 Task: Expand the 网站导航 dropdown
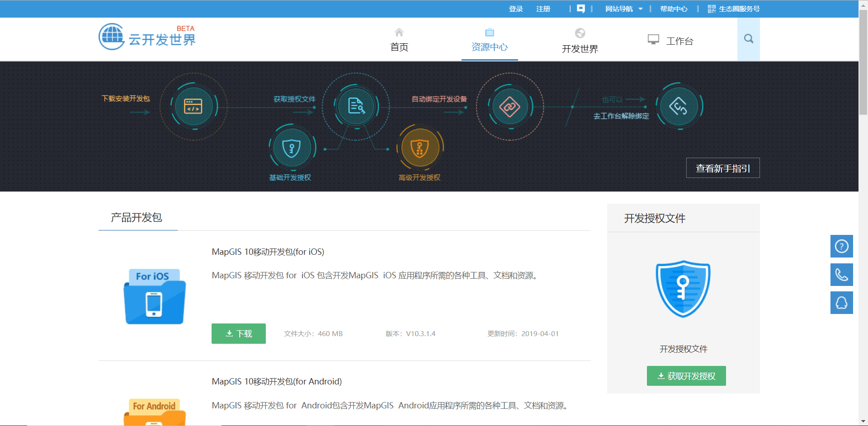pyautogui.click(x=624, y=9)
